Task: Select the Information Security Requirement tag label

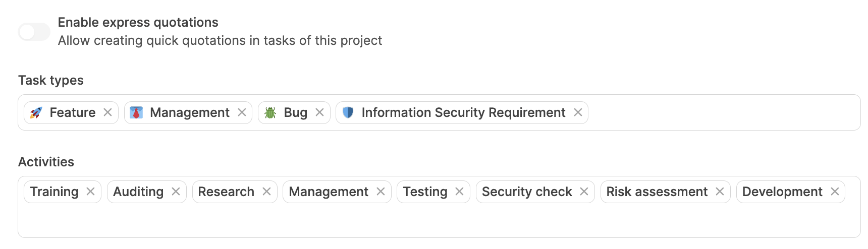Action: coord(463,112)
